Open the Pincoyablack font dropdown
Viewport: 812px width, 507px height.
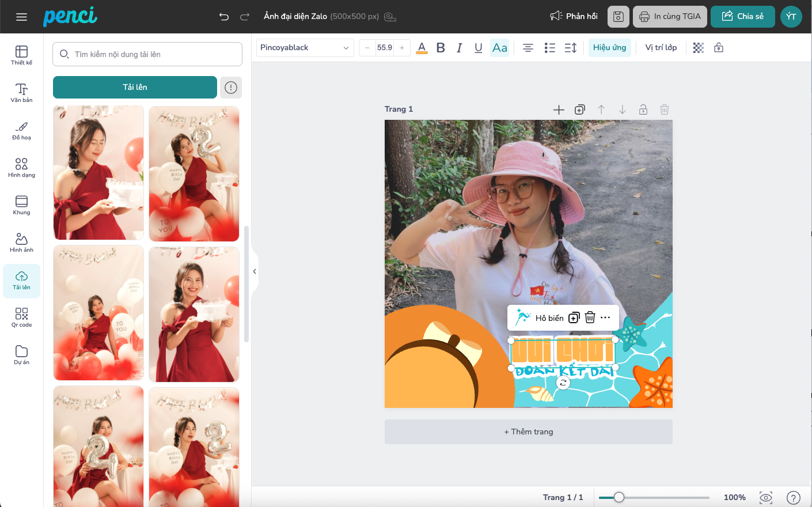pyautogui.click(x=305, y=48)
